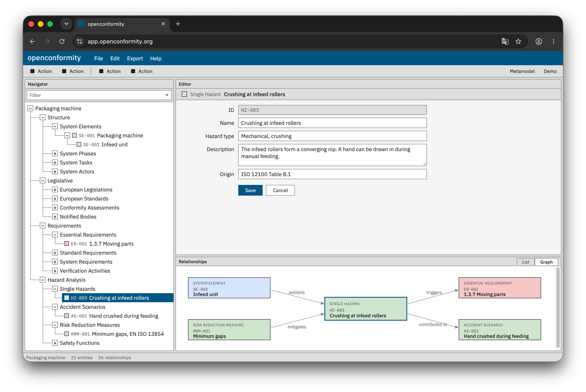
Task: Click the Relationships panel scrollbar
Action: (x=558, y=308)
